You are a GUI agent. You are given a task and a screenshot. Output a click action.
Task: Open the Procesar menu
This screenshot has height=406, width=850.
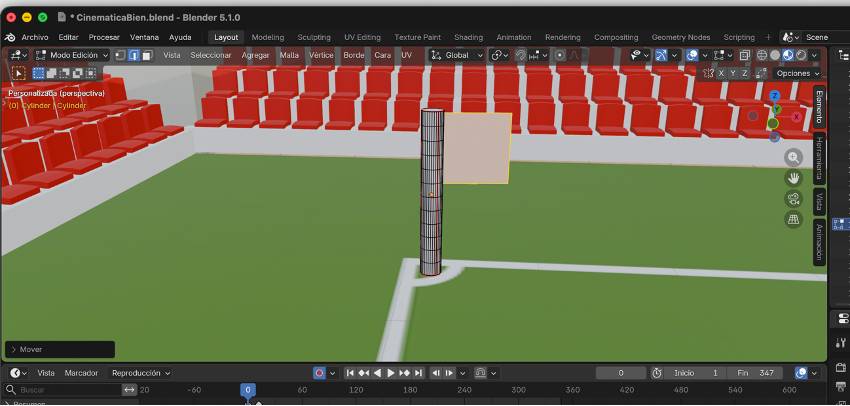(x=104, y=37)
